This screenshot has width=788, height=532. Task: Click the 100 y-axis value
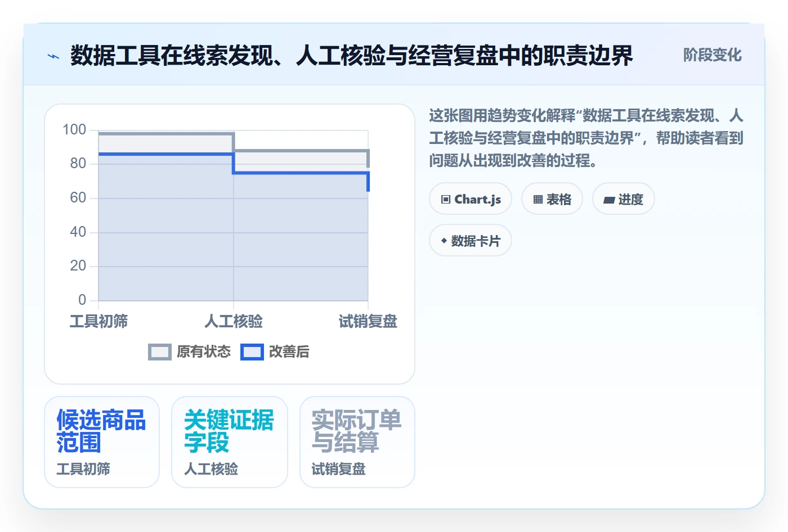(x=74, y=130)
